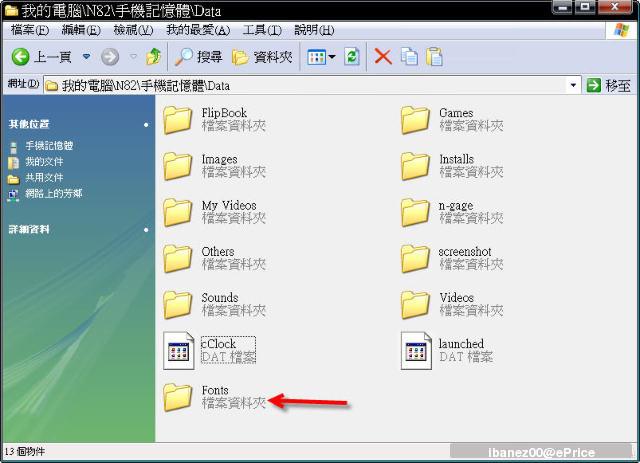The image size is (640, 463).
Task: Click the My Videos name label
Action: coord(229,205)
